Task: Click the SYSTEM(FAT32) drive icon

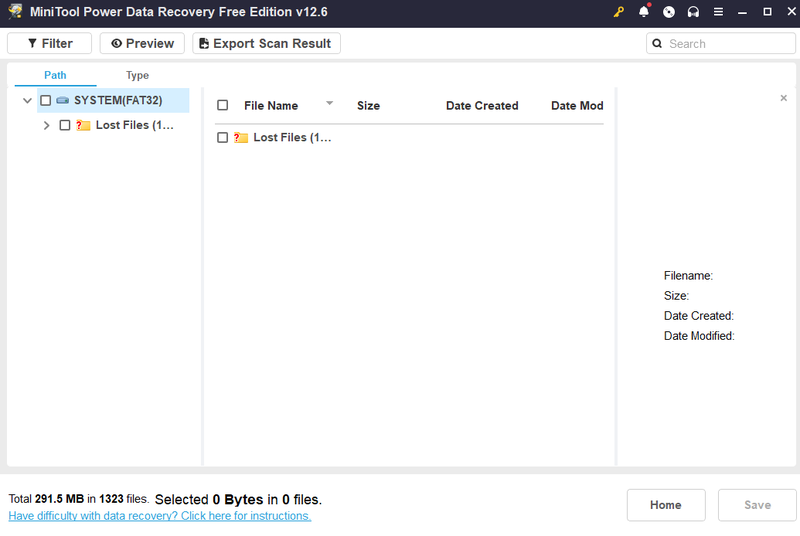Action: (63, 100)
